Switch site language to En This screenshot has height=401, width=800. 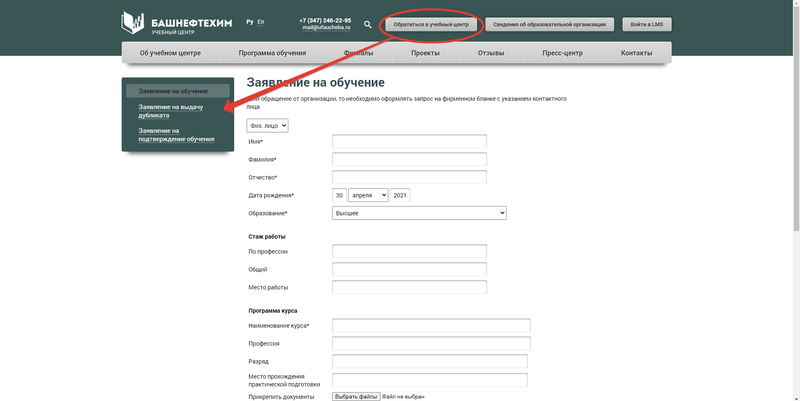click(x=261, y=21)
